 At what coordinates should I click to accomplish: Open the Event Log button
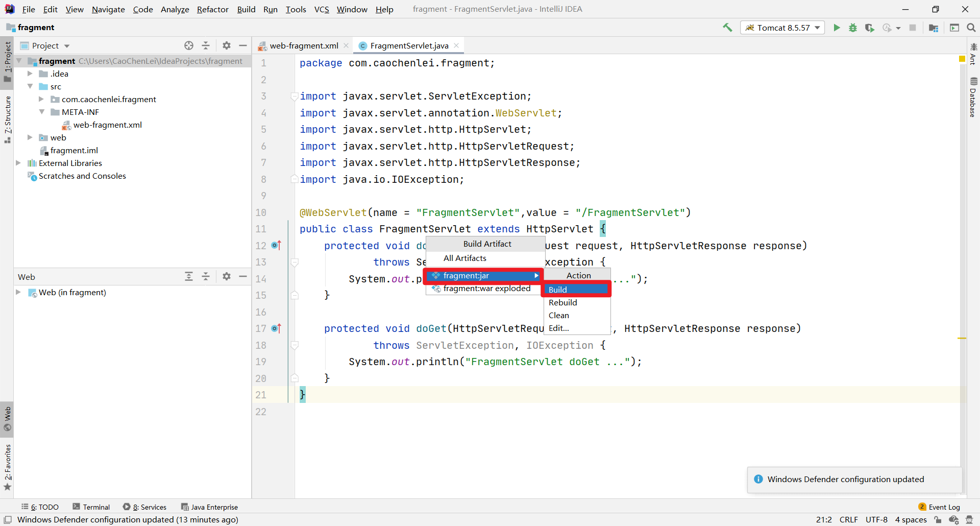[939, 507]
